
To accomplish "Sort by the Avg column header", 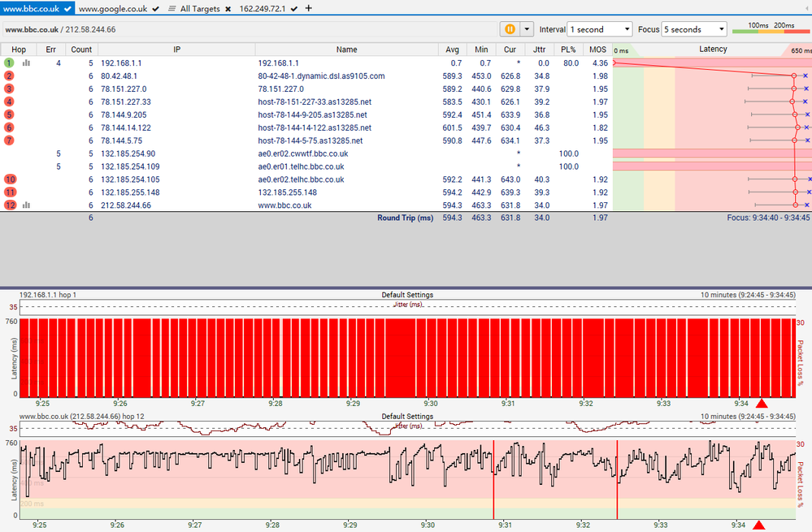I will pyautogui.click(x=452, y=50).
